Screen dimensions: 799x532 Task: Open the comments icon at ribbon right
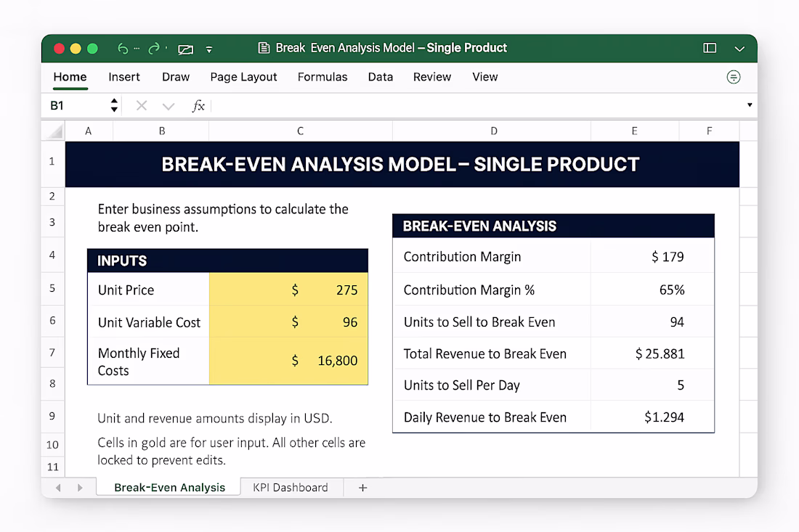click(734, 77)
